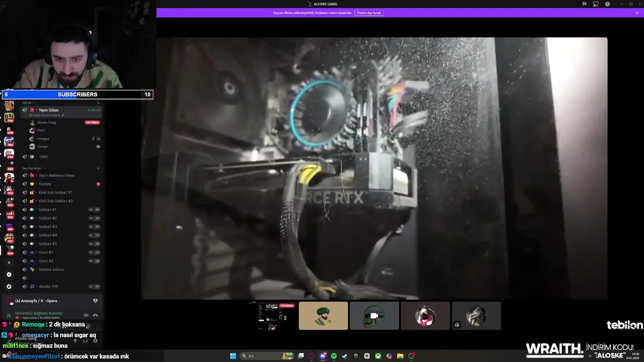Open Task View from taskbar

click(x=301, y=356)
